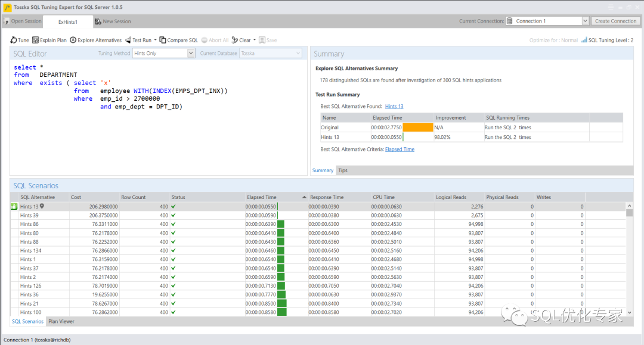
Task: Sort by the Logical Reads column header
Action: 451,197
